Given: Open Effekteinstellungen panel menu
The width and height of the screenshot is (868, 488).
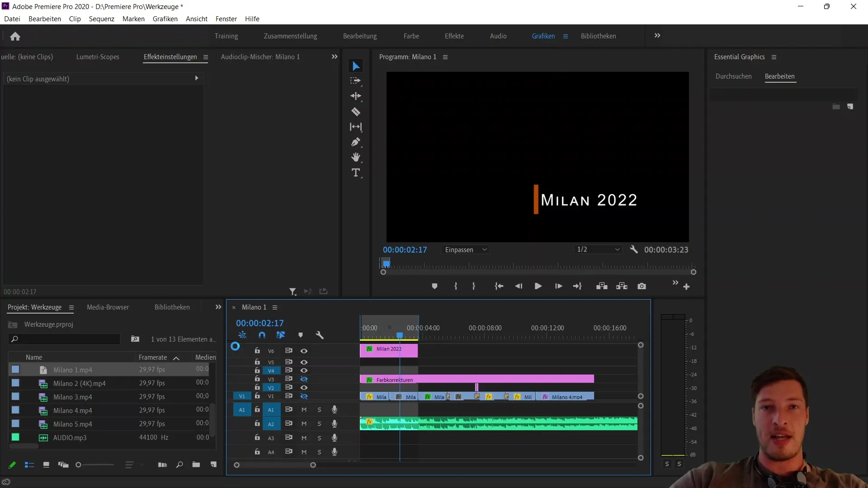Looking at the screenshot, I should point(206,57).
